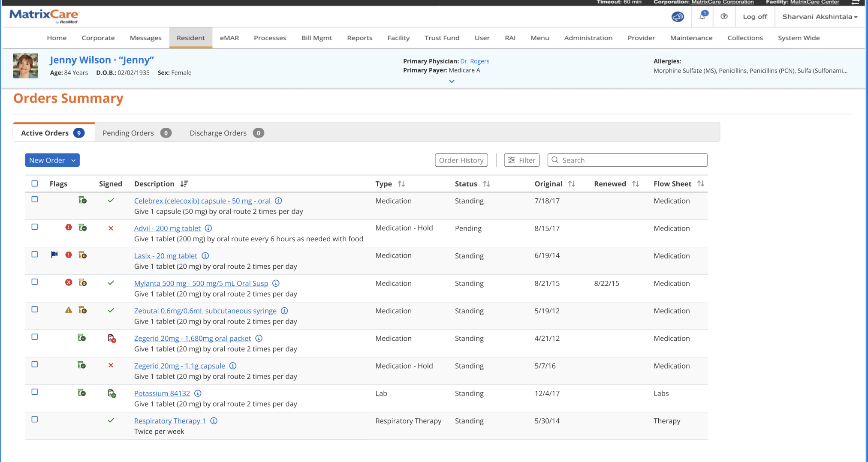The width and height of the screenshot is (868, 462).
Task: Open the top-right menu toggle icon
Action: click(855, 2)
